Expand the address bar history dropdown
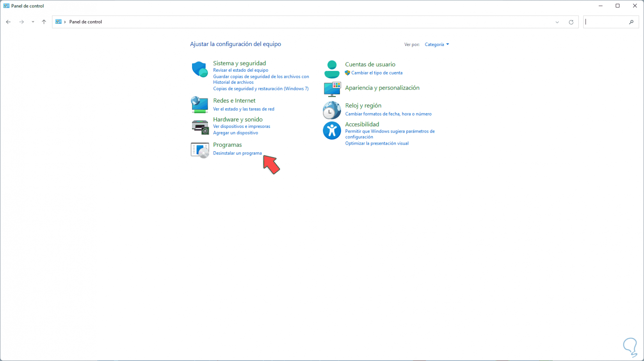Screen dimensions: 644x361 point(557,22)
